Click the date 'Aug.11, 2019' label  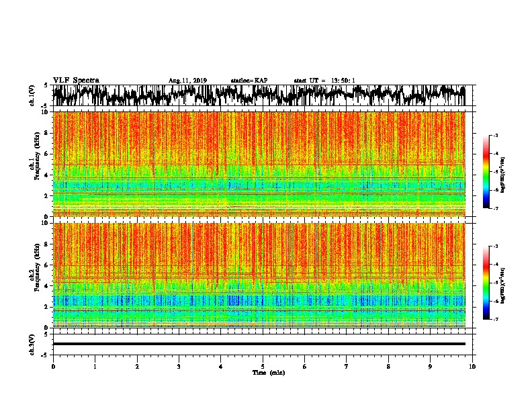187,81
